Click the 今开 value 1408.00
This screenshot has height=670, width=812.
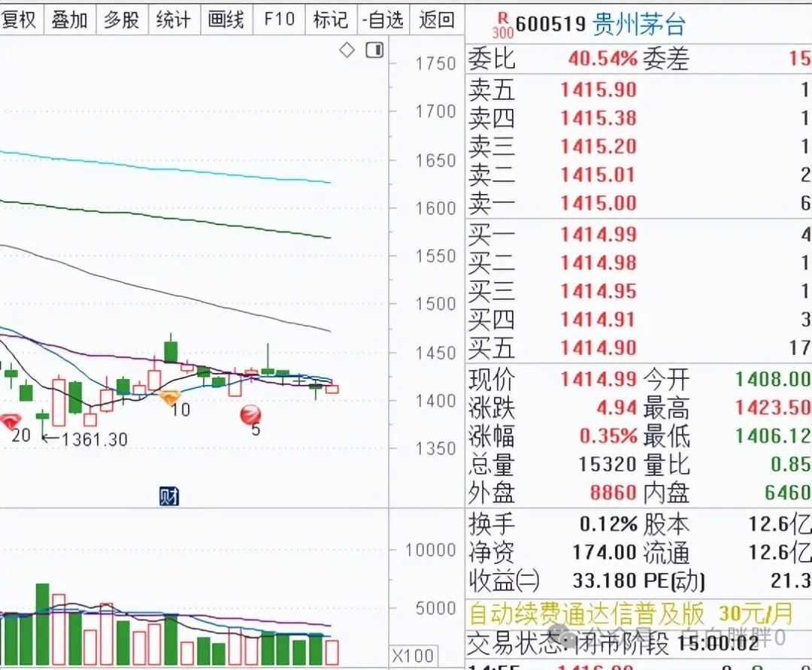pyautogui.click(x=773, y=380)
